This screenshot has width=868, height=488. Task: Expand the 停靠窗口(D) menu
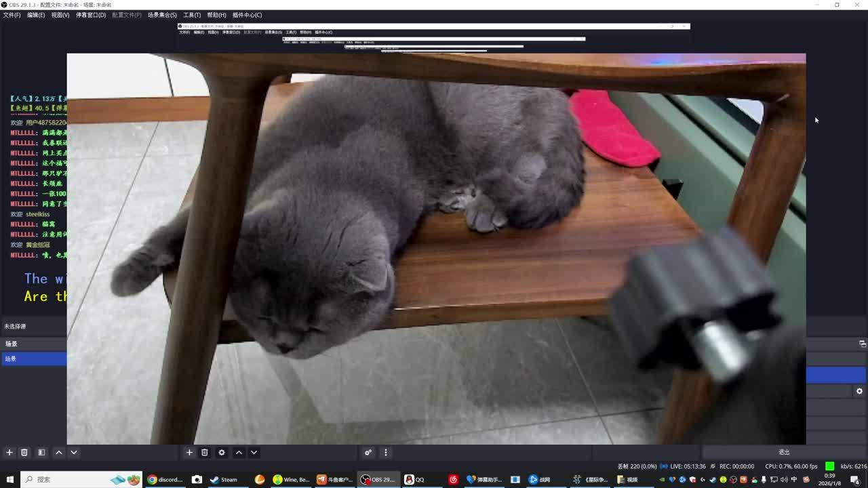point(91,15)
